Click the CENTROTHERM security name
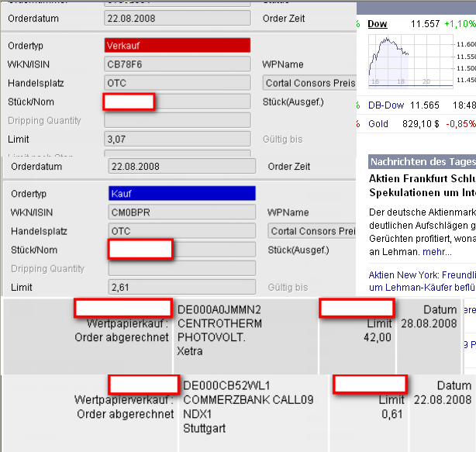This screenshot has width=476, height=452. [220, 323]
